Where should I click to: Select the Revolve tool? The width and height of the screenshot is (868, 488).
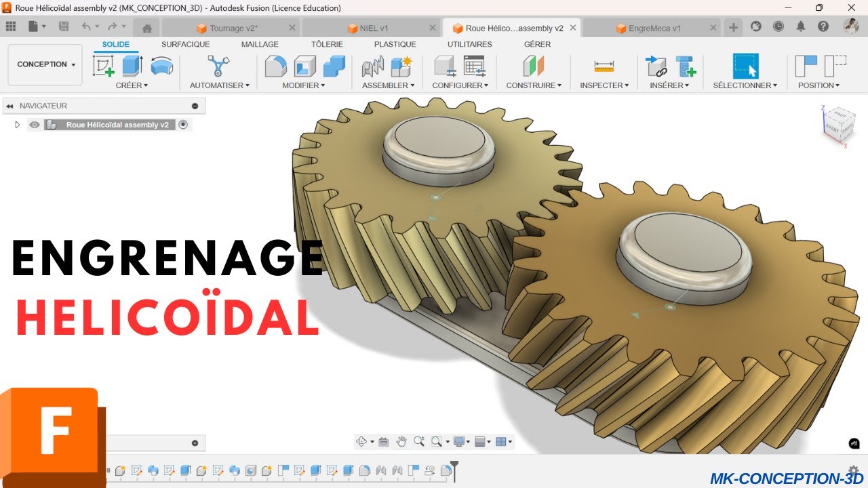pos(161,66)
